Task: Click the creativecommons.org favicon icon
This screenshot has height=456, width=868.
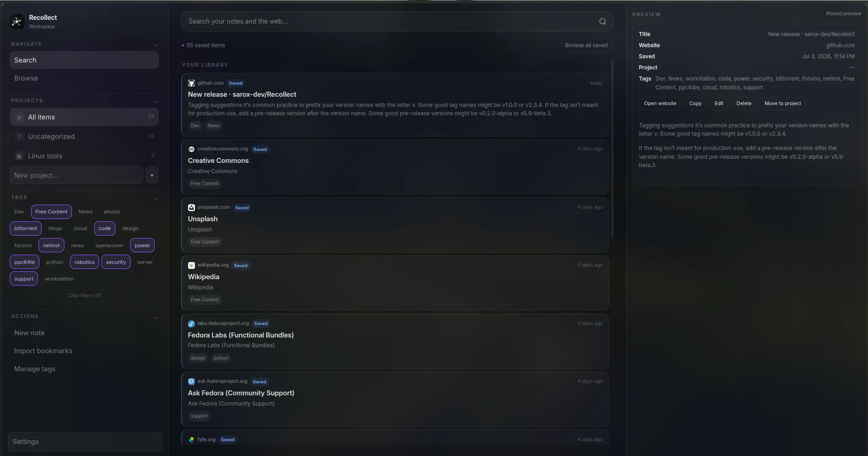Action: point(191,149)
